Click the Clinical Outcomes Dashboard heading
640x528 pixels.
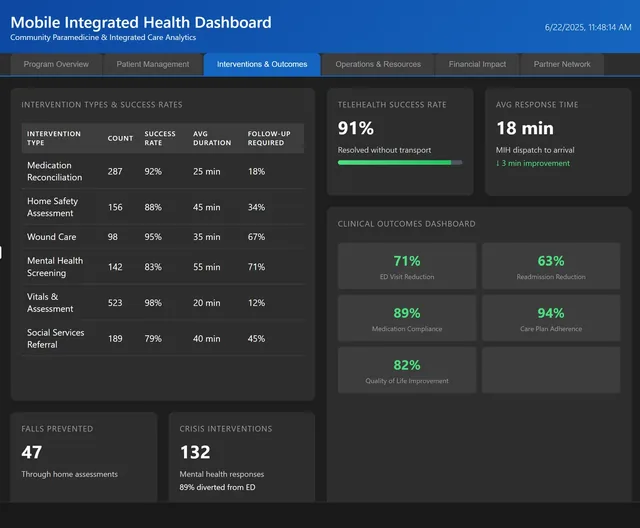407,224
